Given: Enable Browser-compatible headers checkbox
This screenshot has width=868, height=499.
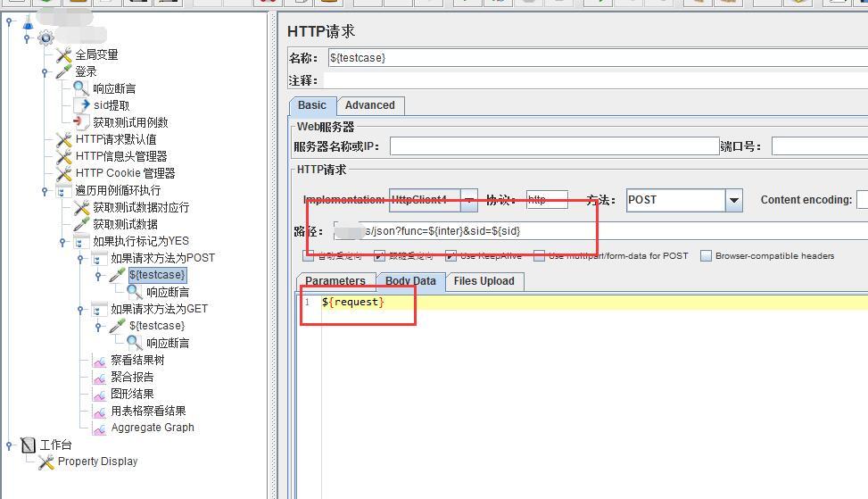Looking at the screenshot, I should 706,255.
